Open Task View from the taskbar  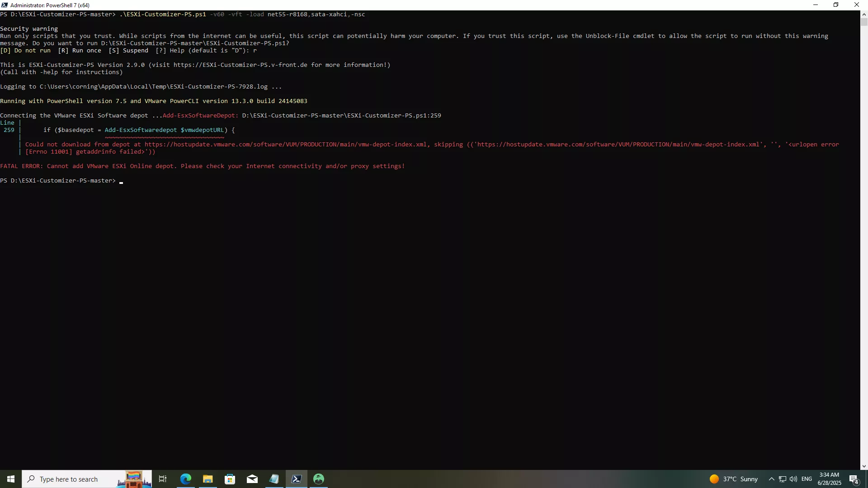[163, 479]
